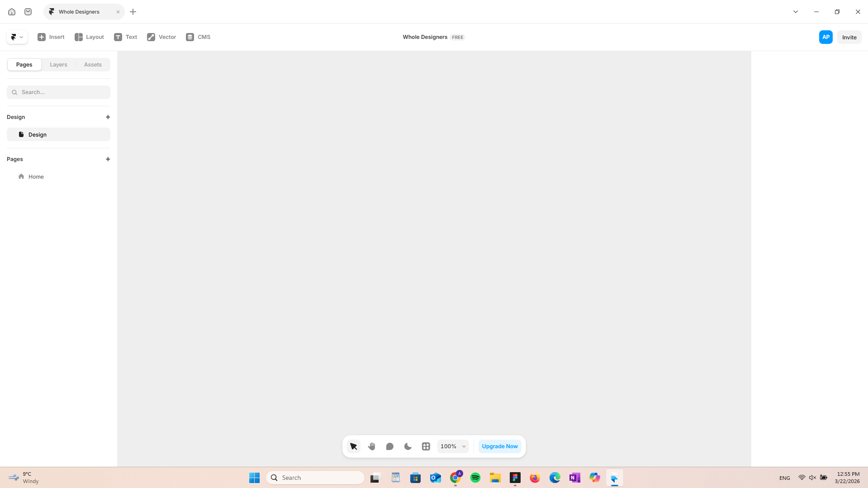868x488 pixels.
Task: Toggle dark mode moon icon
Action: [408, 446]
